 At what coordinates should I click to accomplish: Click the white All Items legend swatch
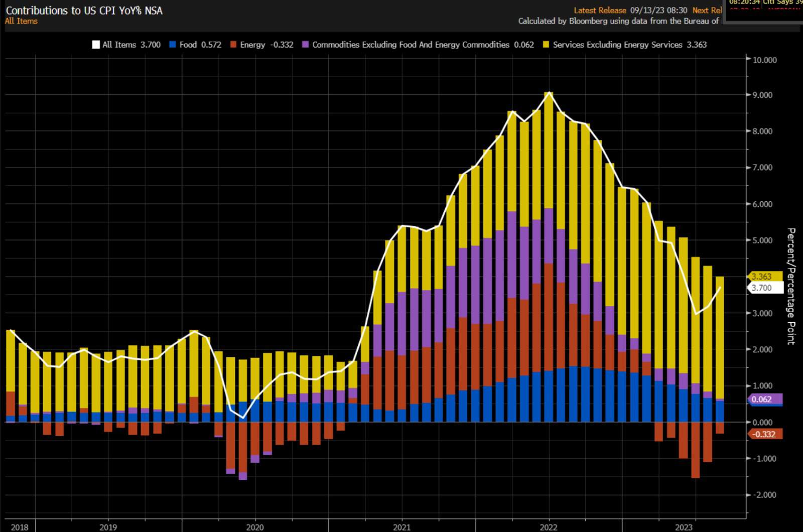click(96, 45)
